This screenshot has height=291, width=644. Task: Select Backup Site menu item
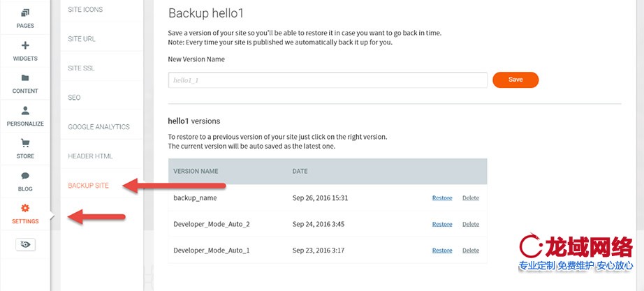point(88,186)
